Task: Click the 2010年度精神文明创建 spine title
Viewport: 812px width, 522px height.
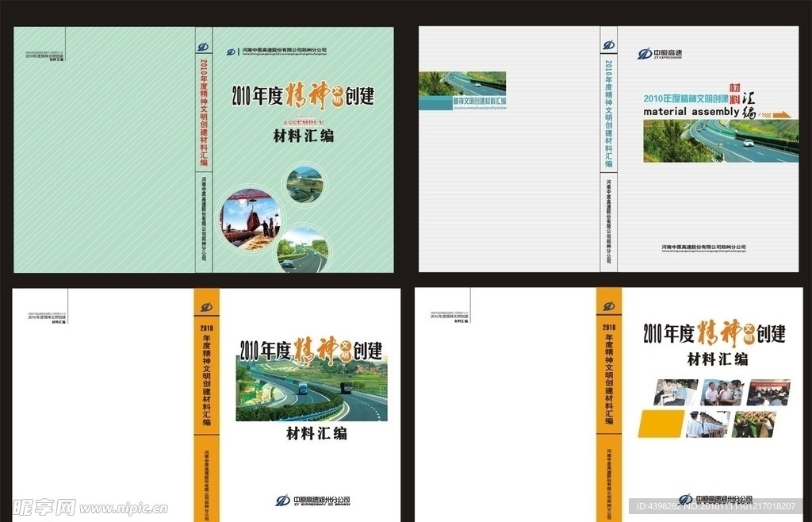Action: (205, 115)
